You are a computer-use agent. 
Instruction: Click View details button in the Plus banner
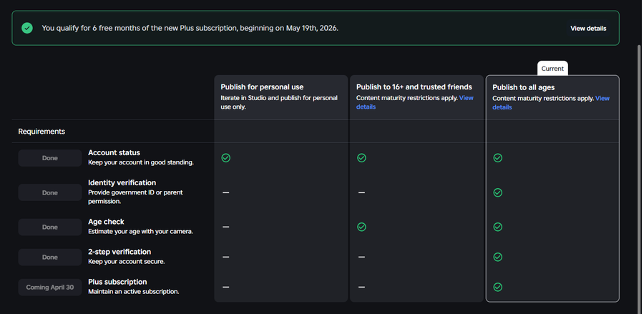[x=588, y=29]
